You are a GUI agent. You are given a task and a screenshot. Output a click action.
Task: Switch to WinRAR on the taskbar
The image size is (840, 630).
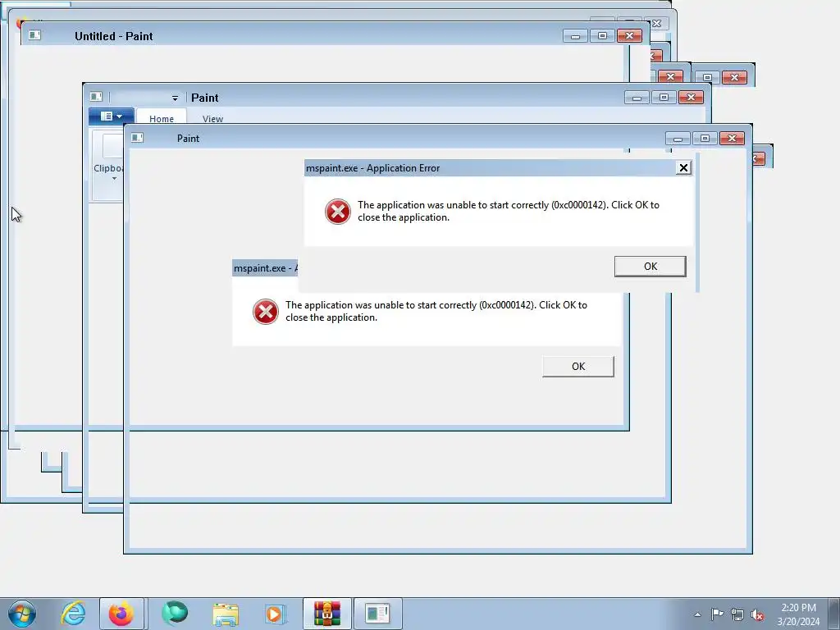326,614
